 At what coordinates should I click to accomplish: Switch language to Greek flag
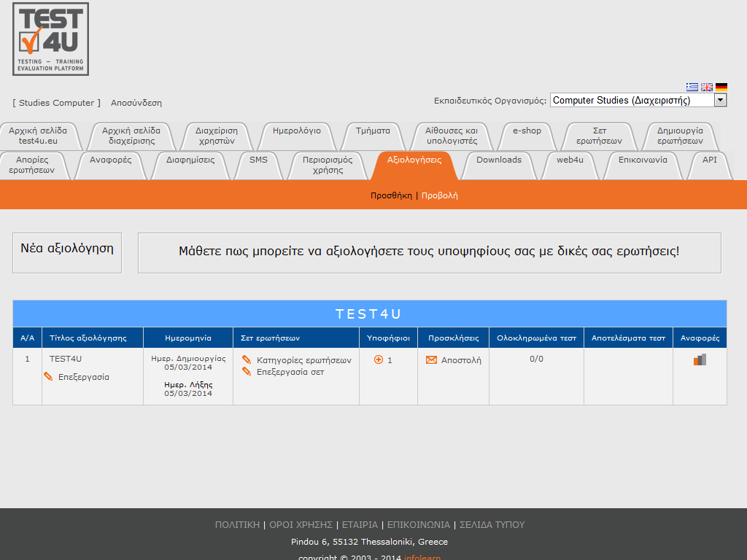click(x=692, y=87)
